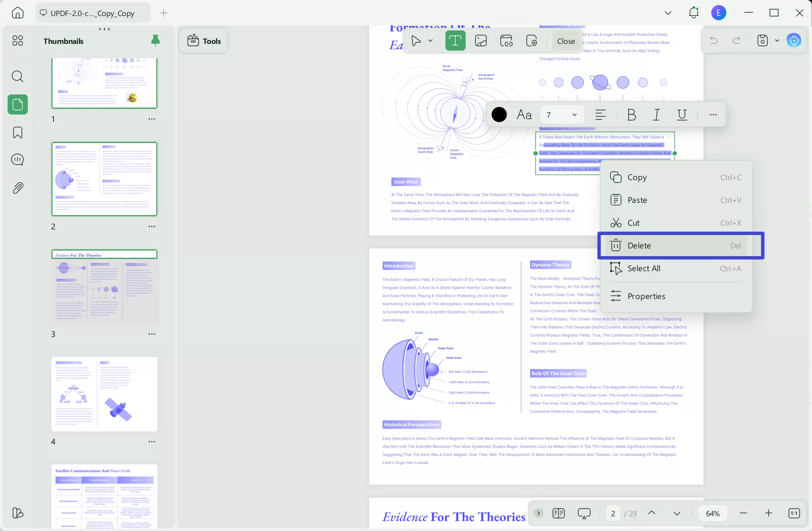Open the bookmarks panel
812x531 pixels.
coord(17,132)
